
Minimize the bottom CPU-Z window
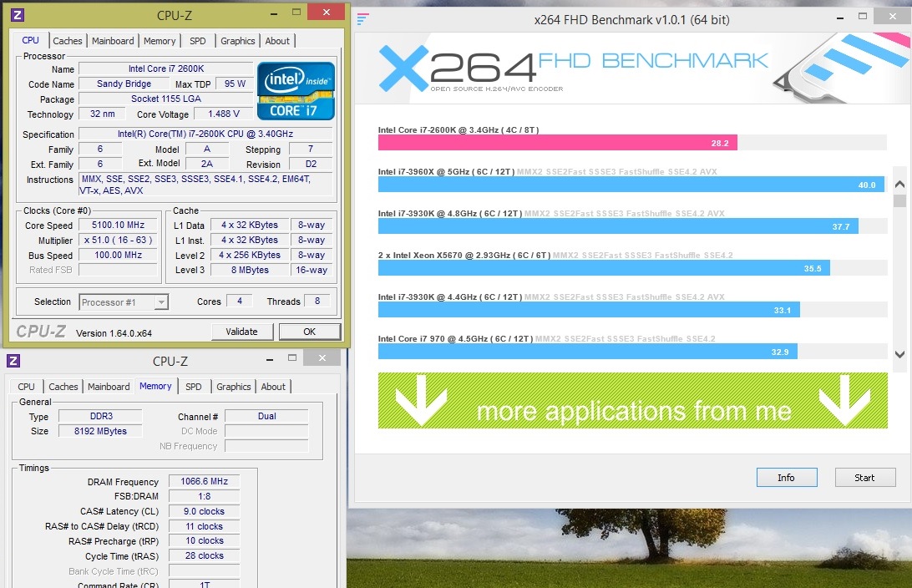(269, 359)
